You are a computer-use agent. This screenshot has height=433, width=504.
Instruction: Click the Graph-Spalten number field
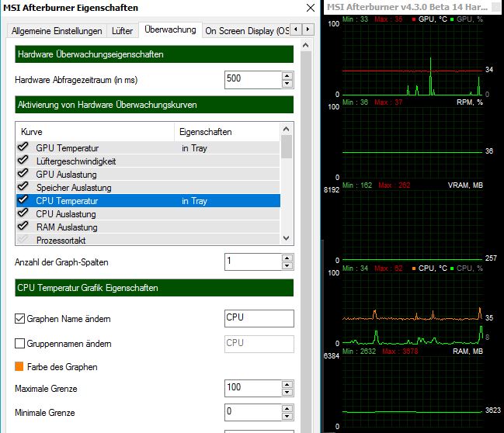tap(253, 262)
